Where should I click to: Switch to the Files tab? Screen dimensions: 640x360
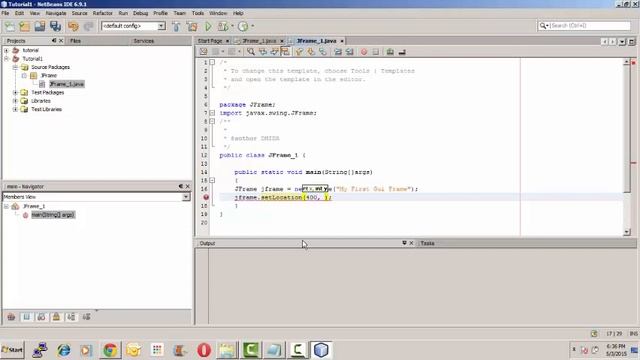click(x=76, y=41)
